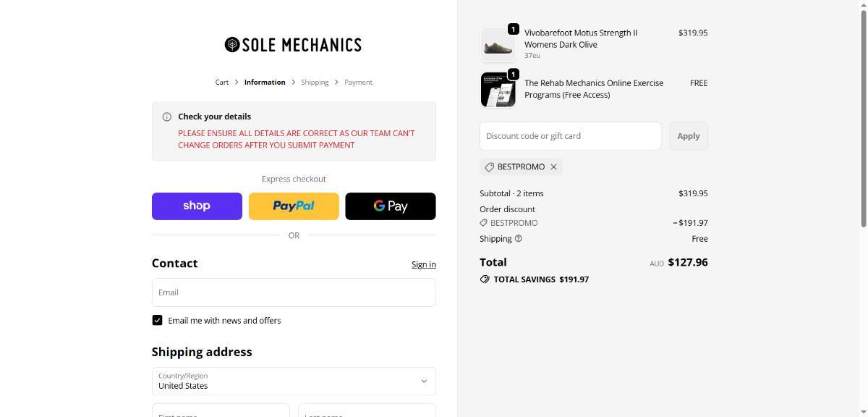Open the Sign in link
The image size is (868, 417).
(423, 264)
